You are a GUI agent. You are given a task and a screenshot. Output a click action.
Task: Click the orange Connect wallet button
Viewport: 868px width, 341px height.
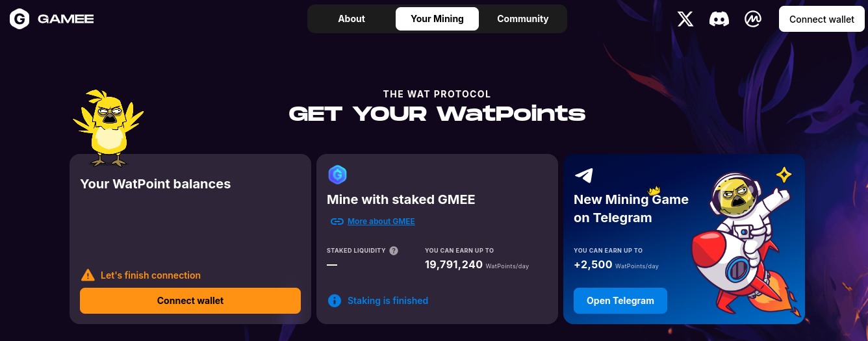click(x=190, y=301)
